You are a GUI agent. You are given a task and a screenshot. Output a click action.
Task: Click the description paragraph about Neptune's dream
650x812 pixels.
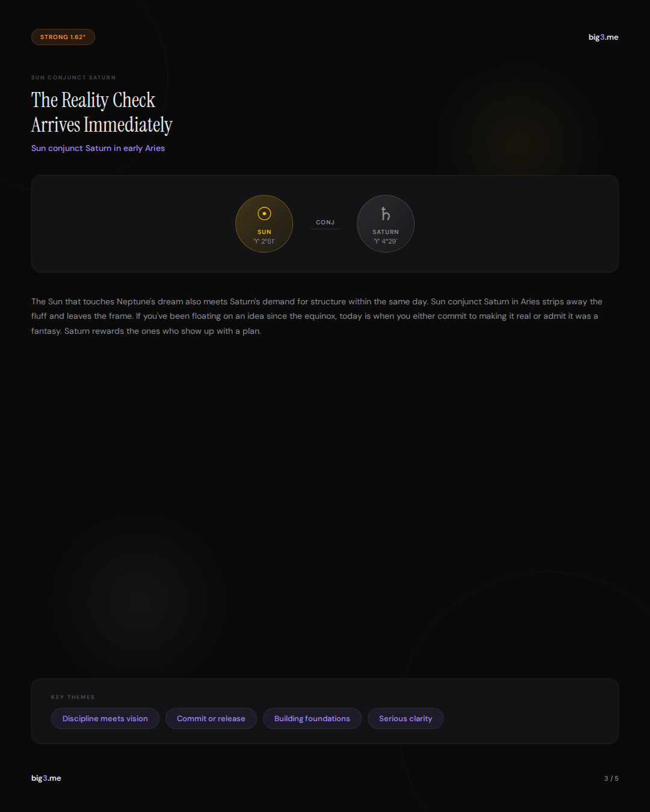click(x=317, y=316)
